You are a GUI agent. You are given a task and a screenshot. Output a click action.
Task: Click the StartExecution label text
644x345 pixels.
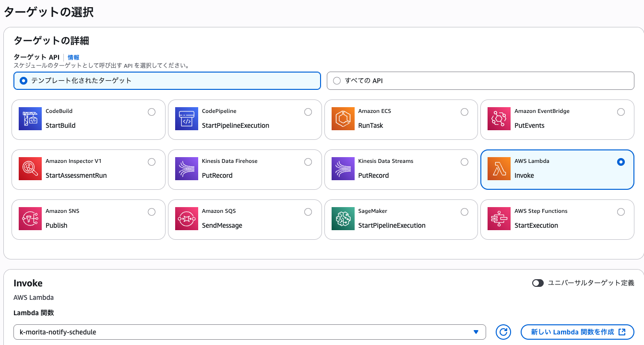point(536,225)
